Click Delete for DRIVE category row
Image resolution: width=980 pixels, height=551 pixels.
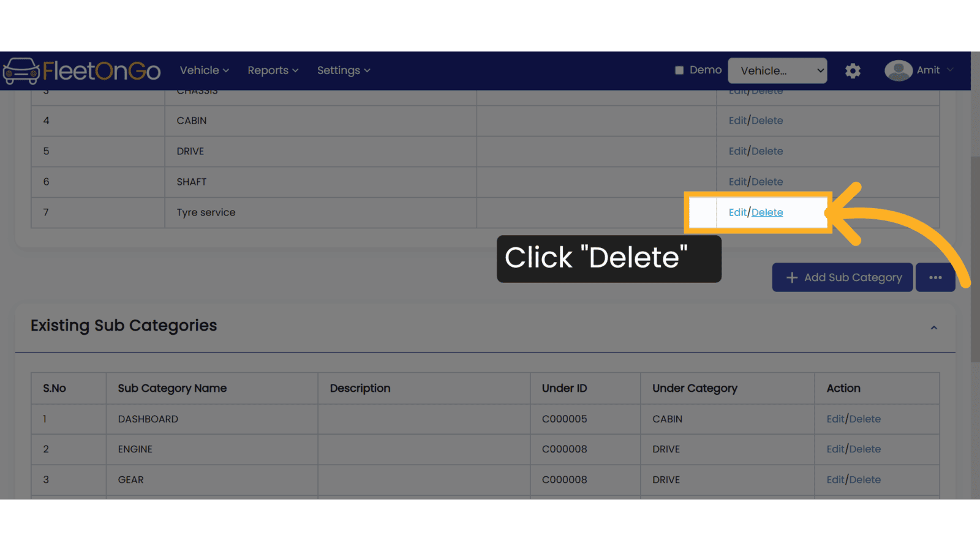click(767, 151)
